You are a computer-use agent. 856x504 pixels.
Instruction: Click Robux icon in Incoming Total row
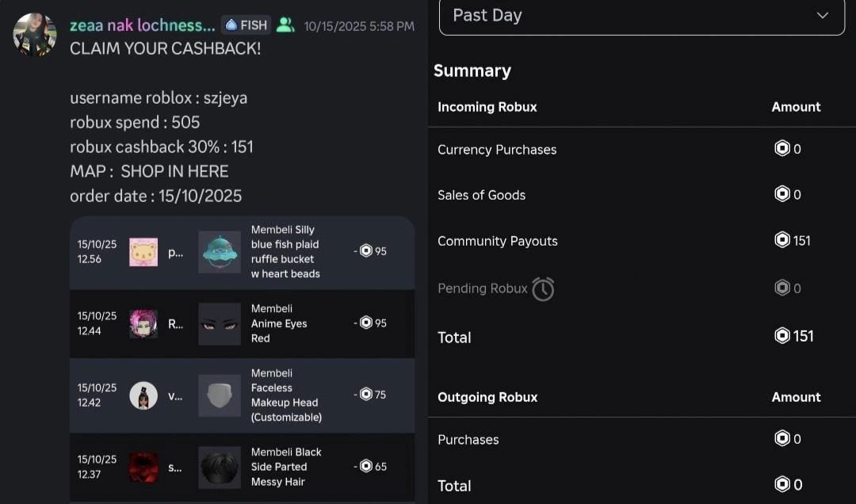(x=782, y=335)
